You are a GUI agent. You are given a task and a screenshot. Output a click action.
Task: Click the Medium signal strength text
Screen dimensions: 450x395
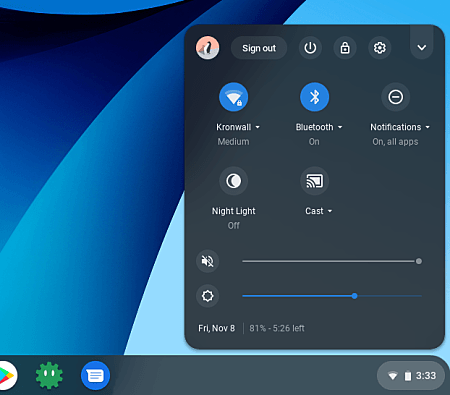(233, 142)
